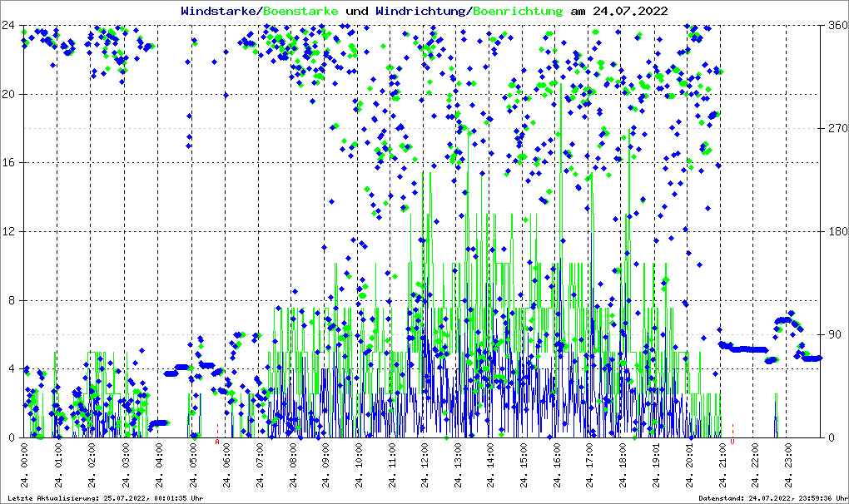Click the green 'Boenstarke' title label
The width and height of the screenshot is (849, 504).
click(x=300, y=11)
